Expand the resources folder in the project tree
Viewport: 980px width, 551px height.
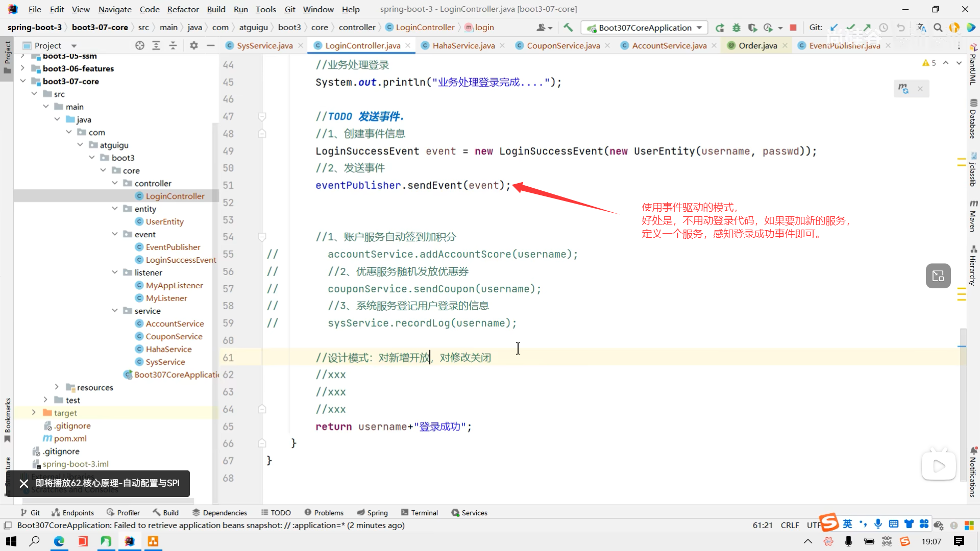click(x=57, y=387)
